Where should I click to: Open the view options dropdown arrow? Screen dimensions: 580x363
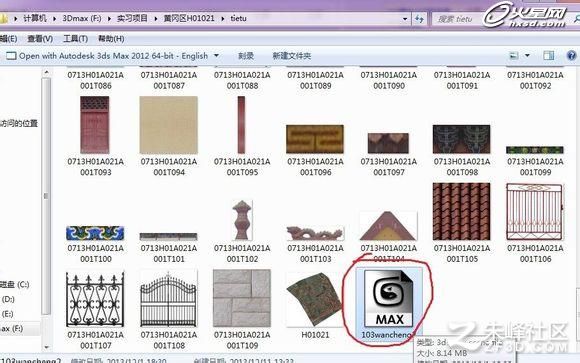tap(527, 56)
